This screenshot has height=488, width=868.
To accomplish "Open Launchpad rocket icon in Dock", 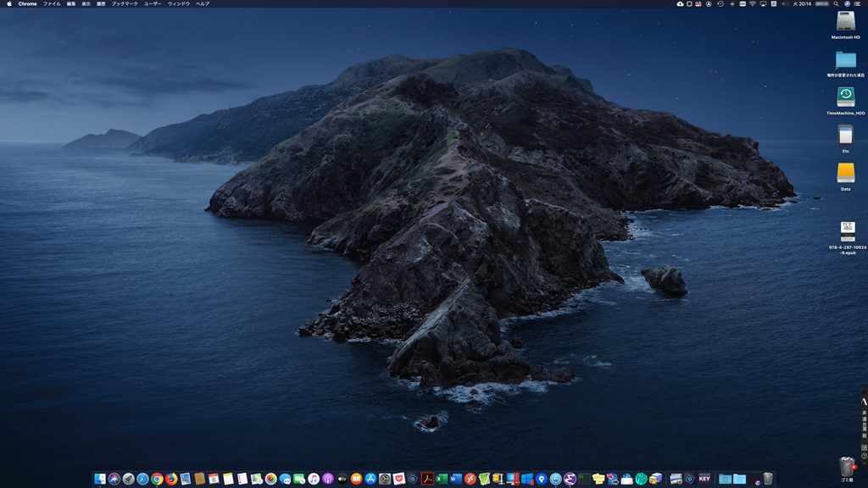I will pyautogui.click(x=129, y=479).
